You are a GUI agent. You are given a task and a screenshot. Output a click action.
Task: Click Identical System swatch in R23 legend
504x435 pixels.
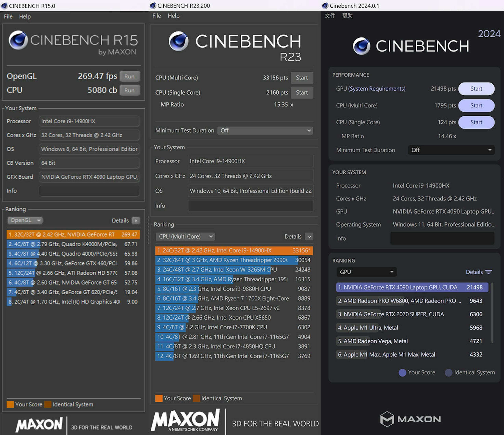[x=196, y=398]
